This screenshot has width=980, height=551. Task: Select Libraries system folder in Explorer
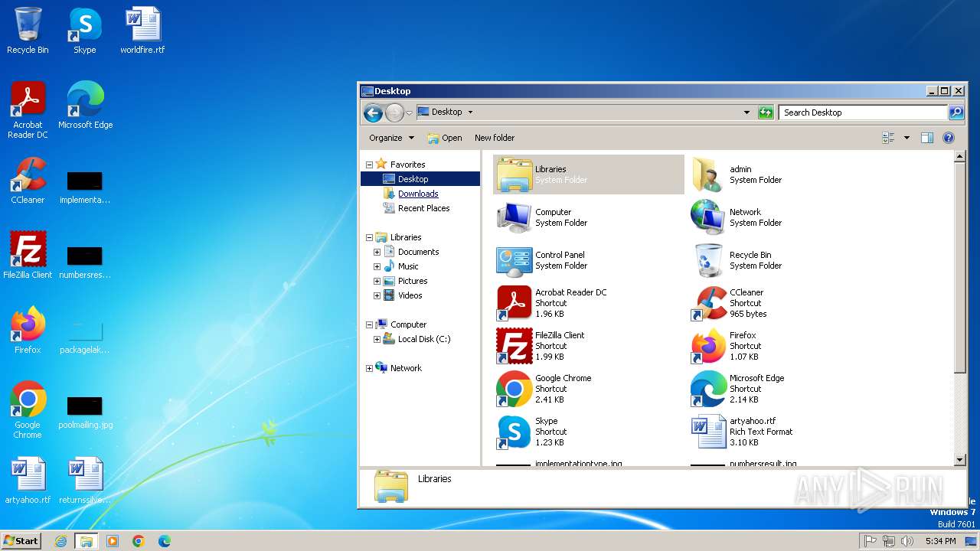pos(588,174)
